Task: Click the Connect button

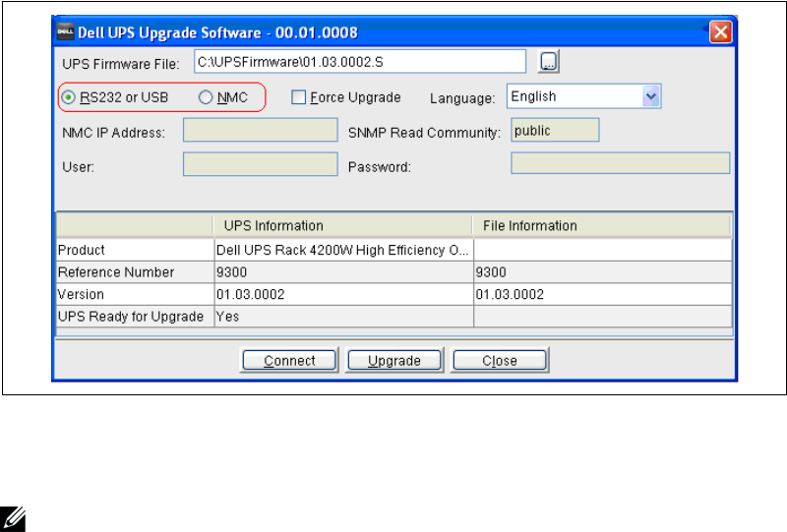Action: pos(289,360)
